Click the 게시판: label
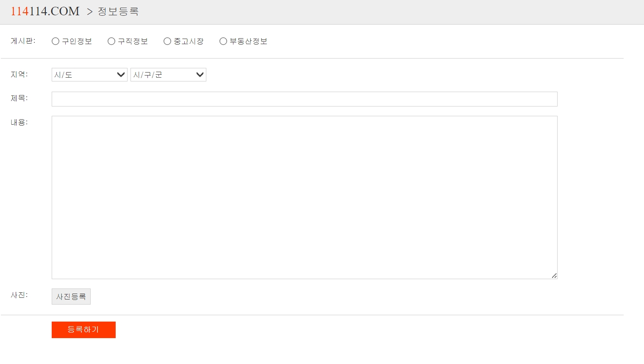The height and width of the screenshot is (364, 644). tap(23, 41)
